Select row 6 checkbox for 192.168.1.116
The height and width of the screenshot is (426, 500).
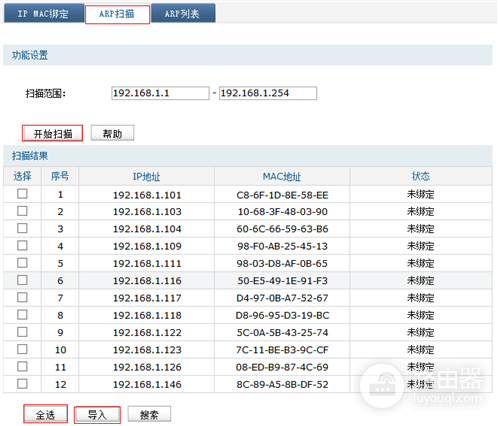coord(22,280)
